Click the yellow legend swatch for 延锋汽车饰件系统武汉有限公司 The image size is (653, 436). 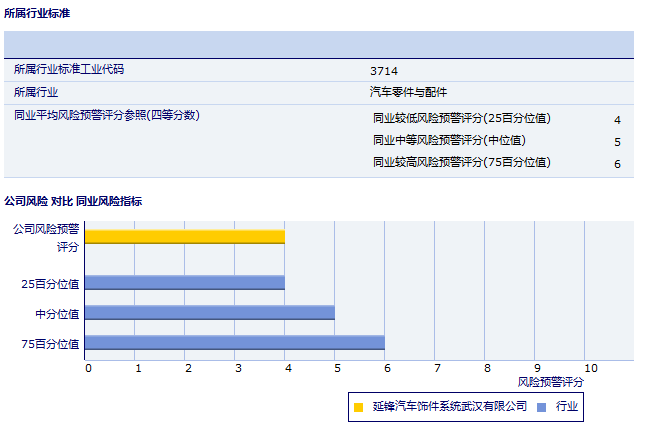point(358,407)
